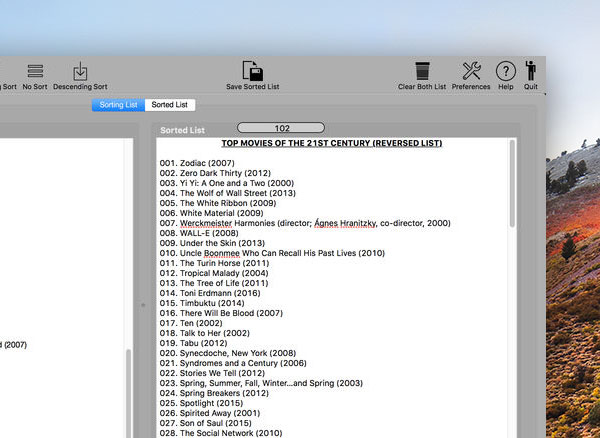Screen dimensions: 600x438
Task: Click the list title 'TOP MOVIES OF THE 21ST CENTURY'
Action: (x=332, y=143)
